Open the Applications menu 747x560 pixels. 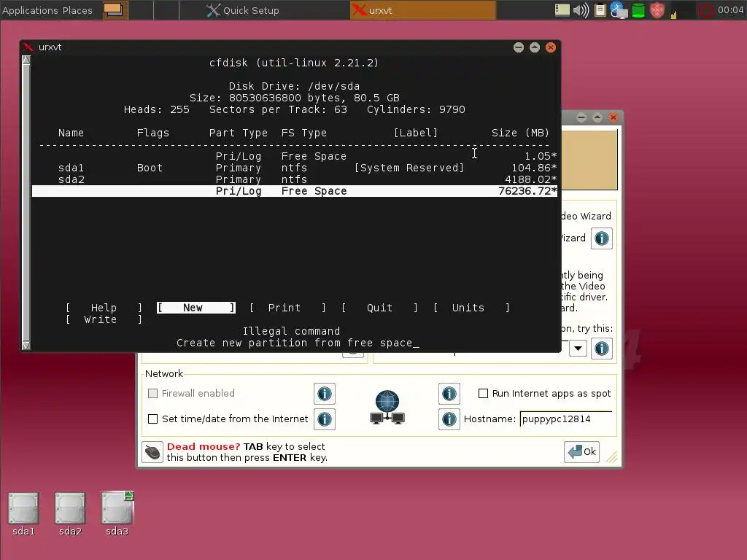coord(30,10)
